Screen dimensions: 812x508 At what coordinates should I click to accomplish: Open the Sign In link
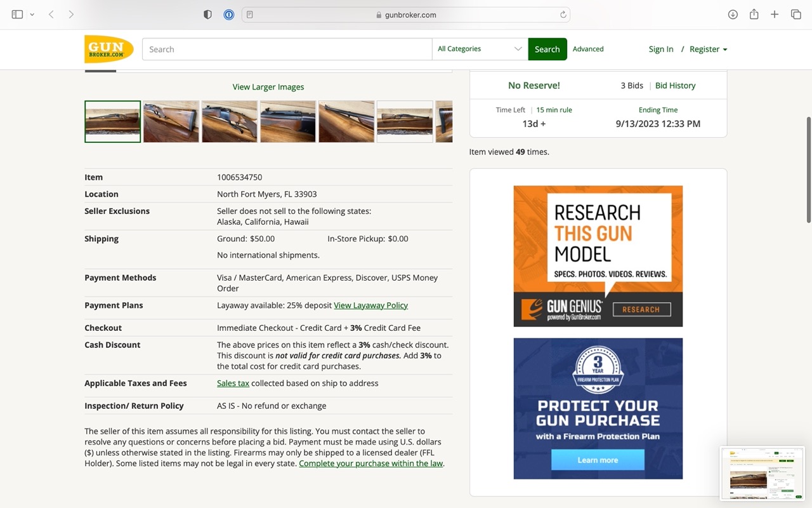tap(661, 49)
